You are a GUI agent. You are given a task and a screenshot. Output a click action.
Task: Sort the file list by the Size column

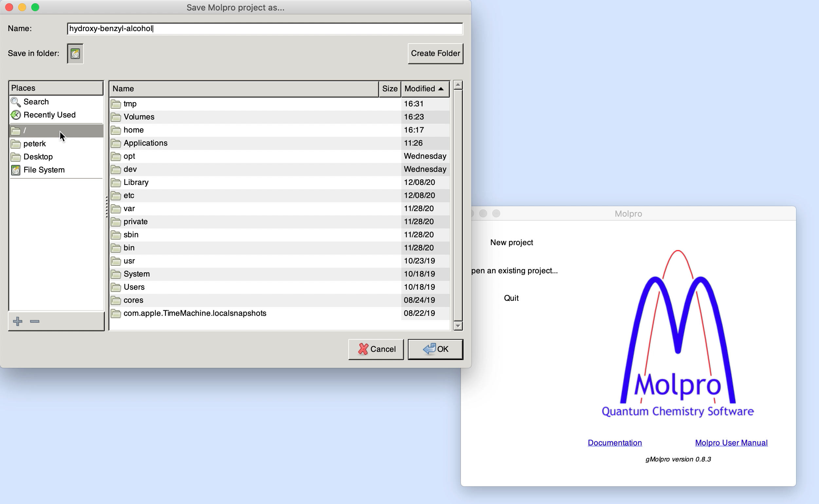(389, 89)
